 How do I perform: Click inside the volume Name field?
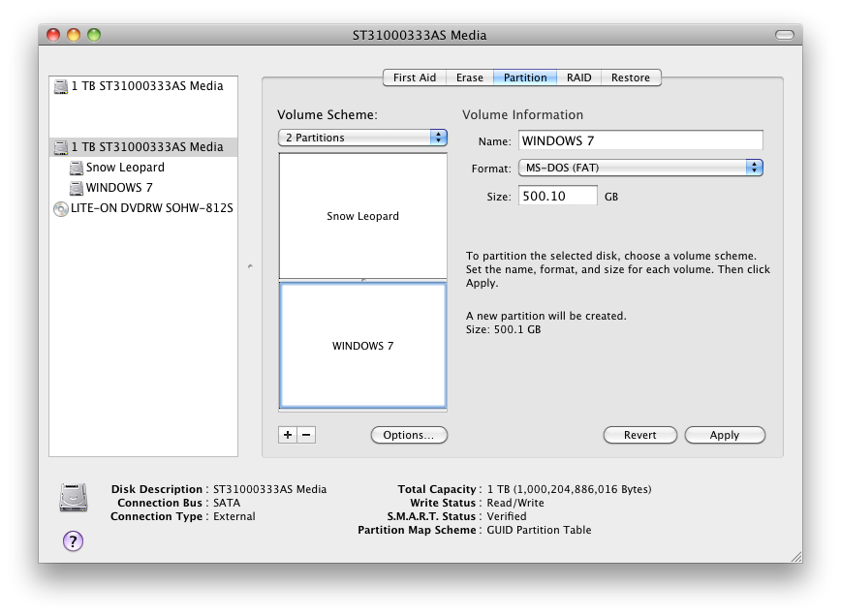(x=640, y=139)
